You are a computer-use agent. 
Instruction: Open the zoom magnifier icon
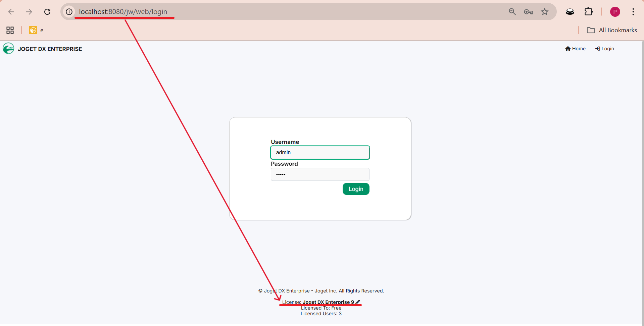click(512, 12)
